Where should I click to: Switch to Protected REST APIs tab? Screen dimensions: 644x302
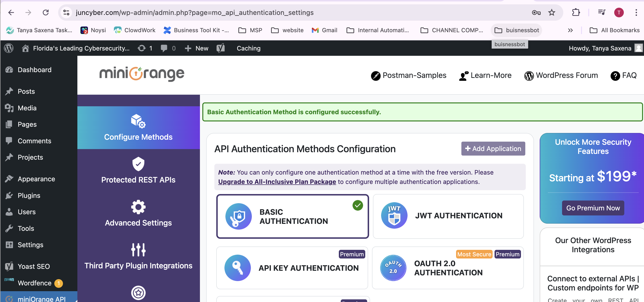coord(138,170)
